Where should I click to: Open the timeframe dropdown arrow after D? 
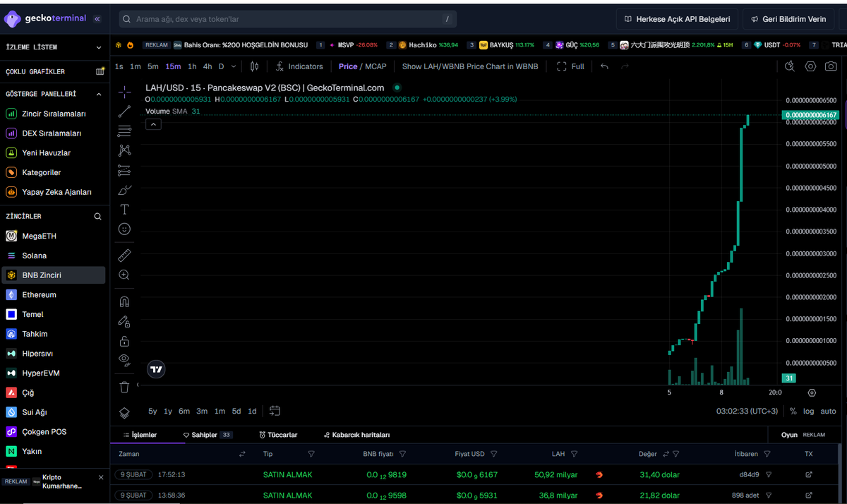[234, 66]
